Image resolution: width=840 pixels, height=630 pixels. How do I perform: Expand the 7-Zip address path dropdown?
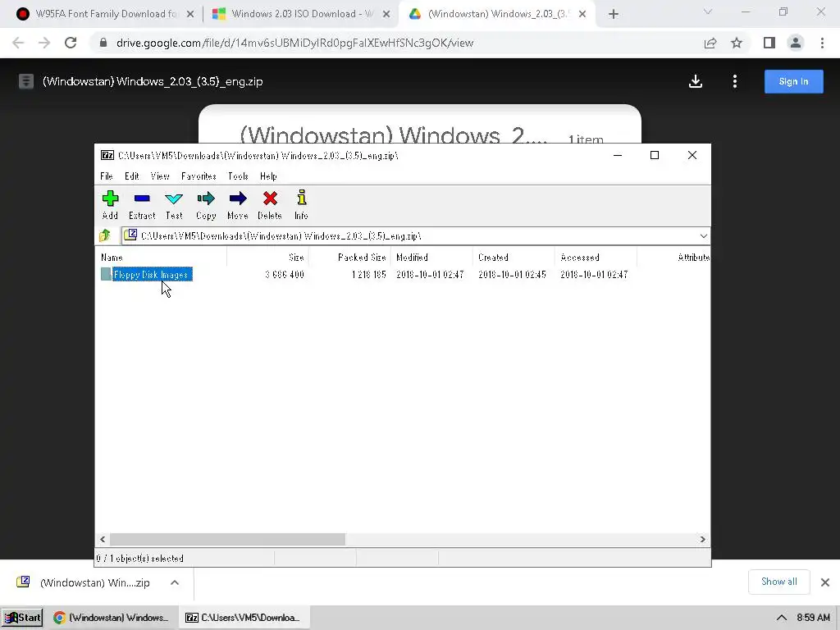click(703, 235)
